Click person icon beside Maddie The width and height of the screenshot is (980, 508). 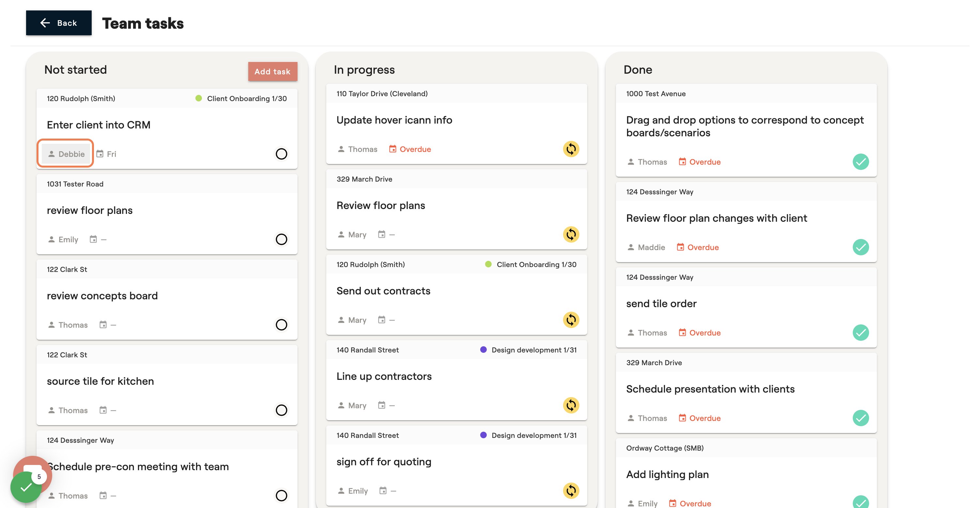click(x=631, y=247)
